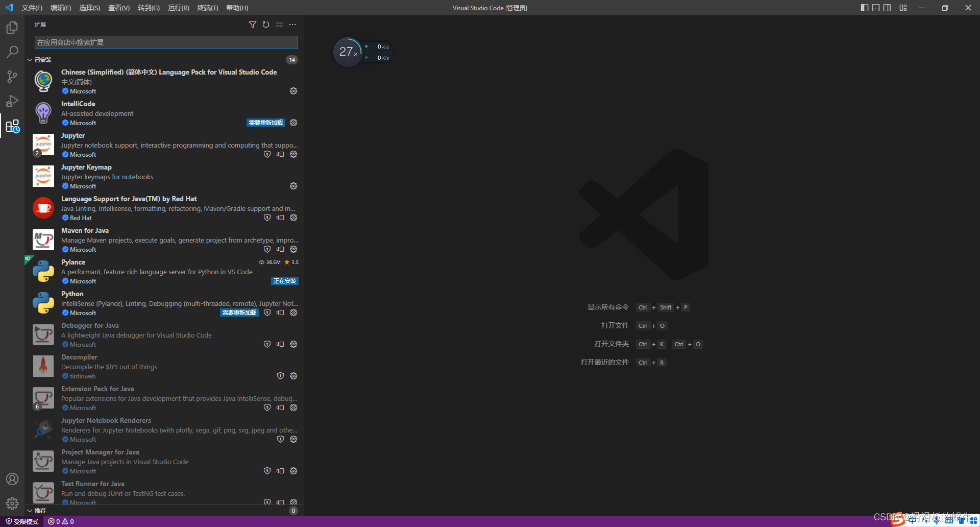
Task: Open manage gear for Maven for Java
Action: (x=293, y=249)
